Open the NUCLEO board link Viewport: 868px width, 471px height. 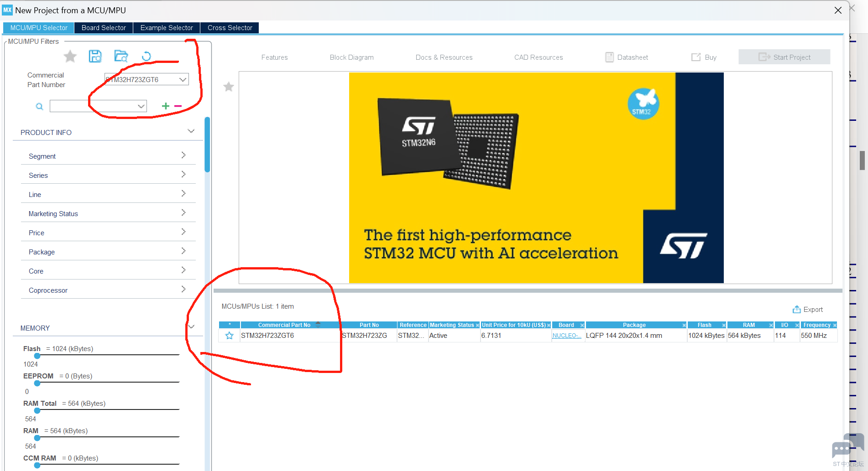(x=567, y=336)
